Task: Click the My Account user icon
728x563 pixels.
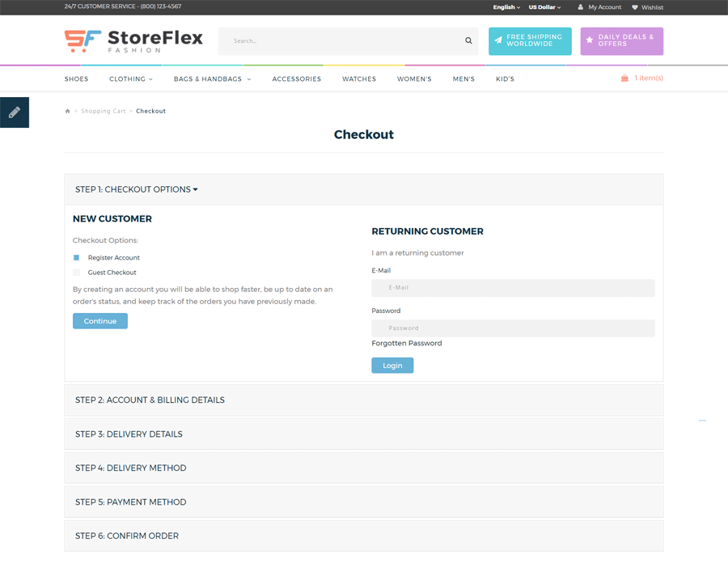Action: 580,7
